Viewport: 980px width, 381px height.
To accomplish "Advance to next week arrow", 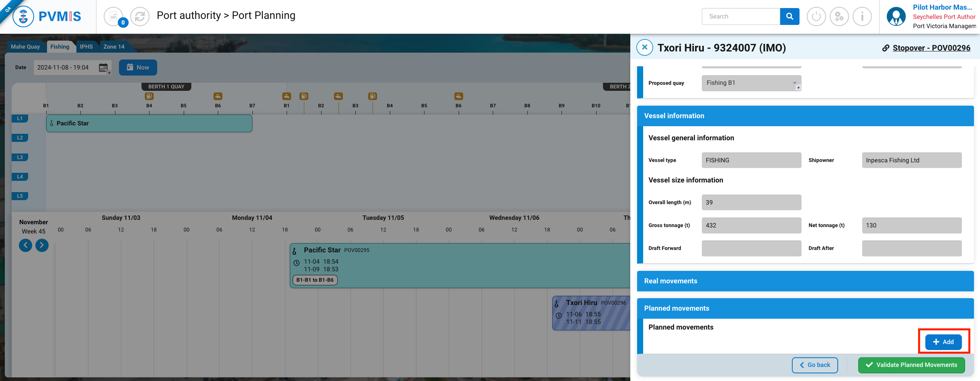I will (x=42, y=245).
